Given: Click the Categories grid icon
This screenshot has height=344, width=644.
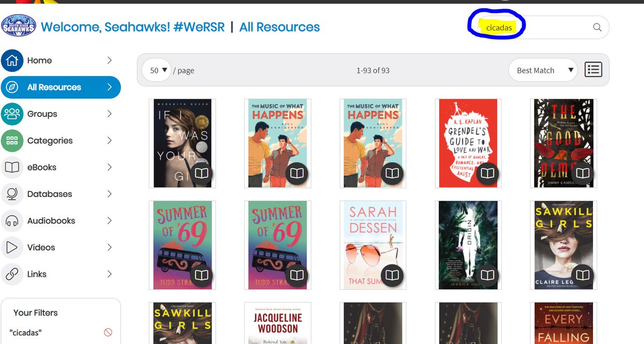Looking at the screenshot, I should 12,141.
